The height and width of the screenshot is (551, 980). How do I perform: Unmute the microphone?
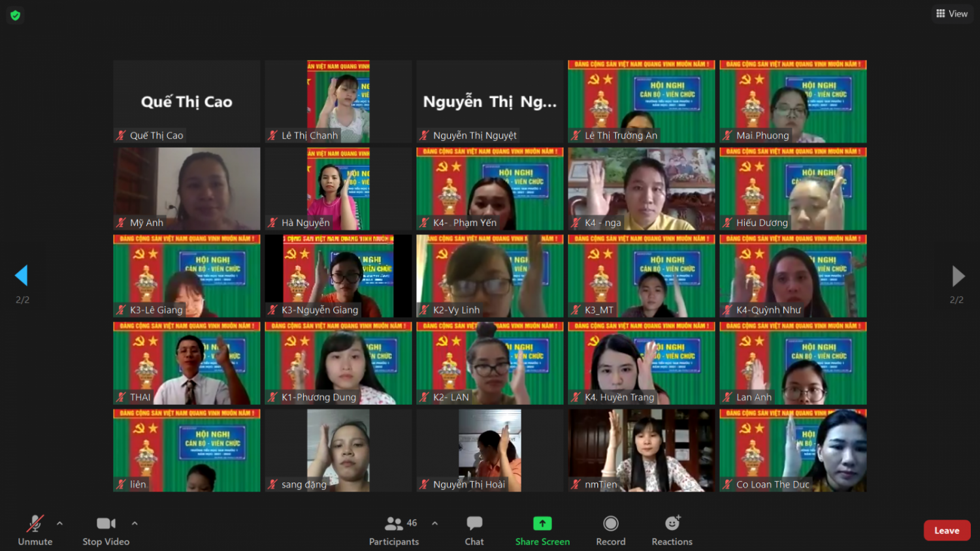click(35, 530)
